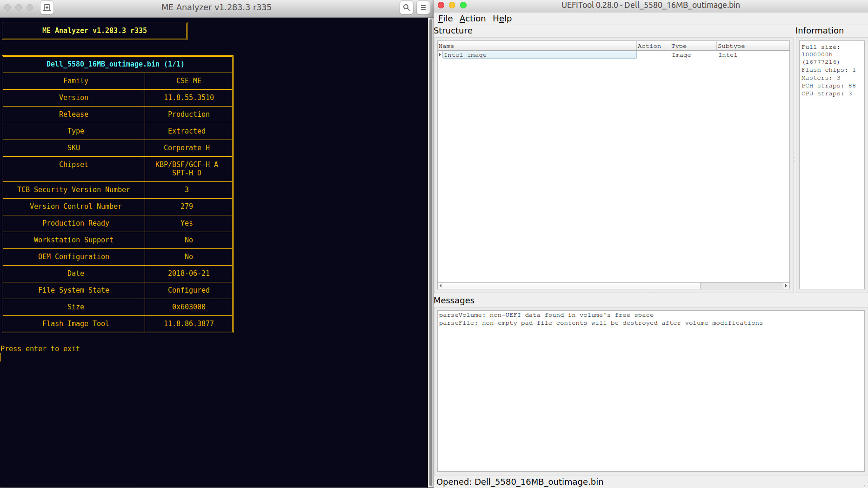Click the Name column header

tap(537, 46)
